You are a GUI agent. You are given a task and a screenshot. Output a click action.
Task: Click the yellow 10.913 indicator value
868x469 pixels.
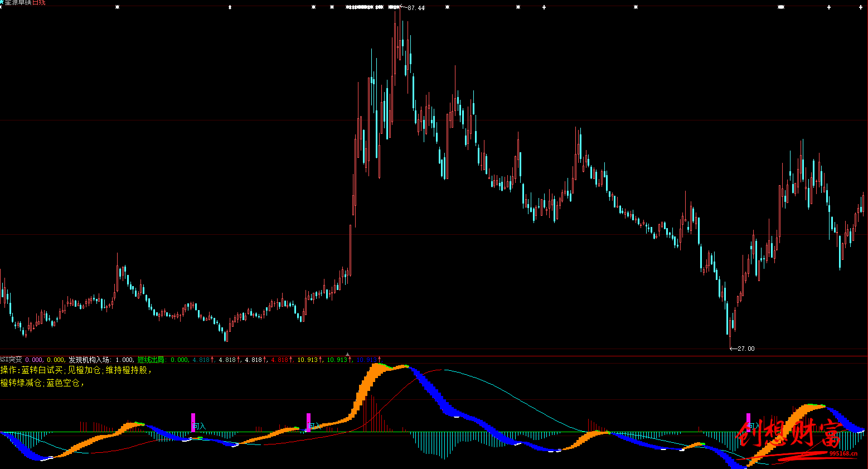[x=308, y=360]
